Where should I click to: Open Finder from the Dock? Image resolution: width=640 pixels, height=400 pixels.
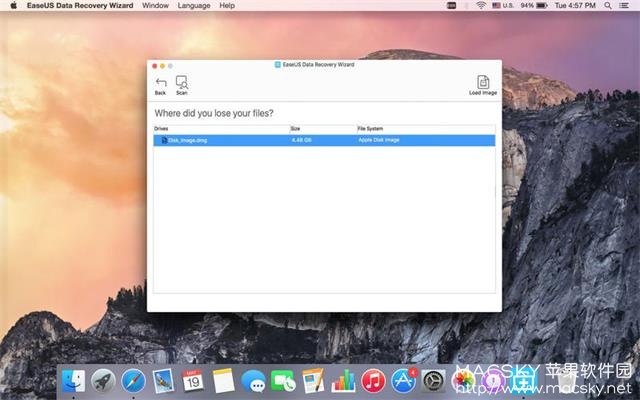[73, 381]
